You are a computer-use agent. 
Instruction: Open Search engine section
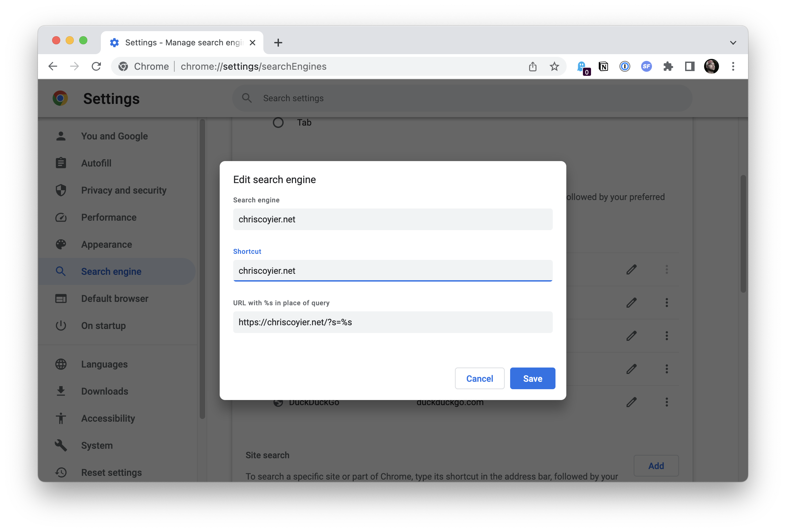[x=117, y=271]
